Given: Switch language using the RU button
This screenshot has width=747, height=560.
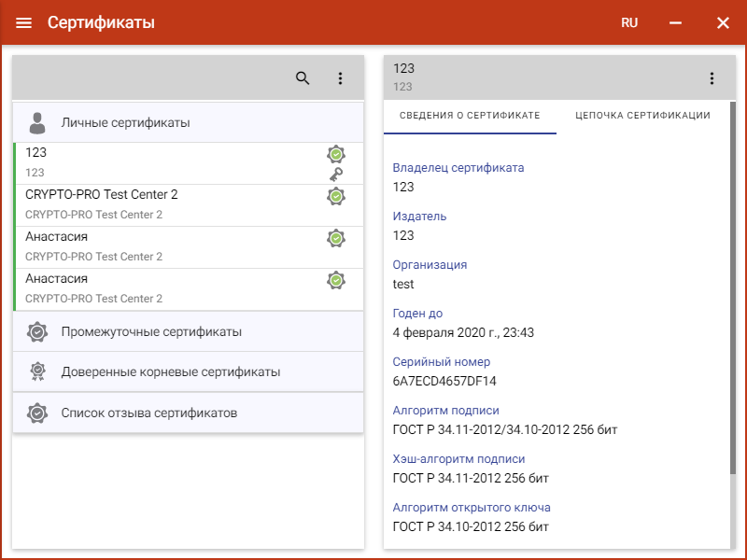Looking at the screenshot, I should tap(629, 22).
